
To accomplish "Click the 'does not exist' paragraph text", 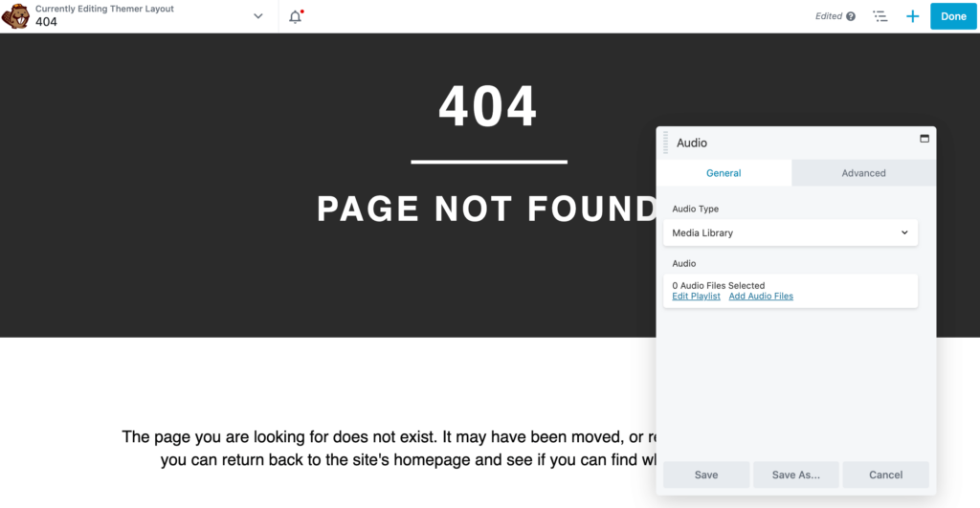I will pyautogui.click(x=389, y=448).
